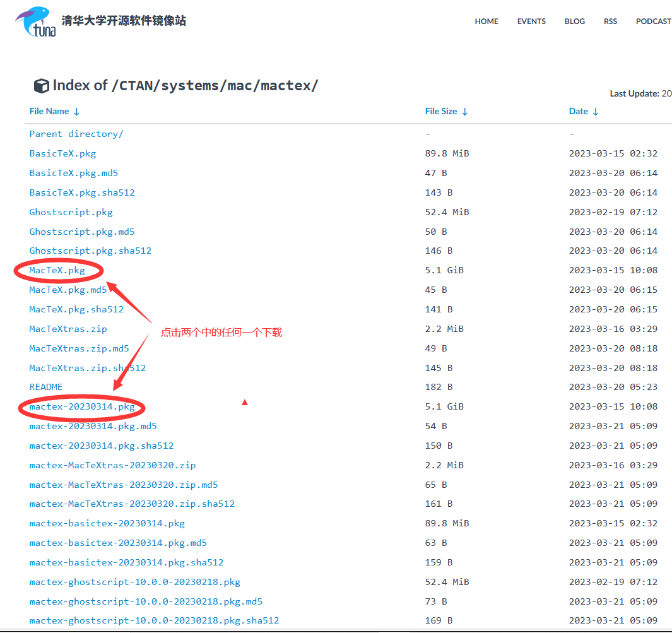The height and width of the screenshot is (633, 672).
Task: Open mactex-MacTeXtras-20230320.zip.sha512
Action: [x=132, y=504]
